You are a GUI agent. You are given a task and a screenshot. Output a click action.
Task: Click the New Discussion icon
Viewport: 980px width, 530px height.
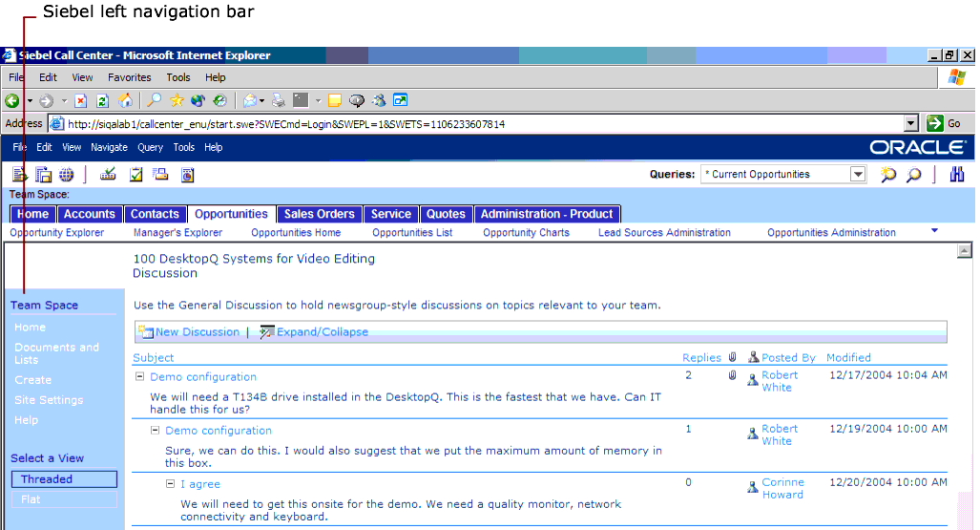tap(146, 331)
